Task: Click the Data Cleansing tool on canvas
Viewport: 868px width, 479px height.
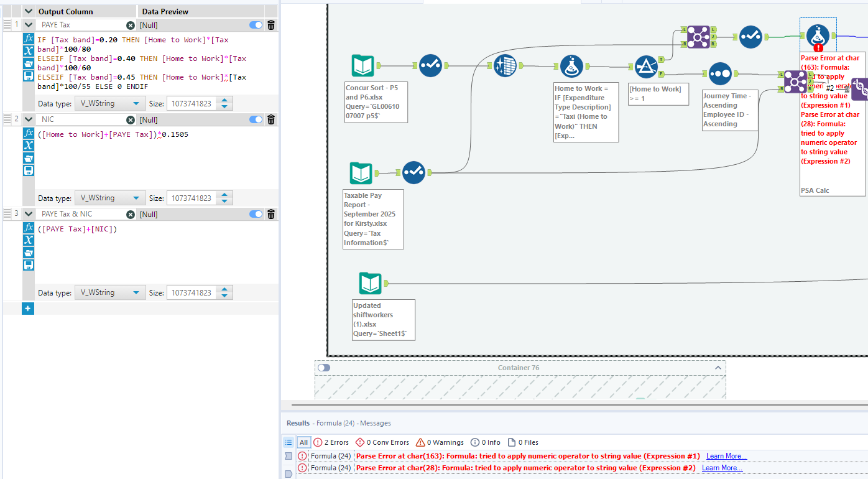Action: (505, 65)
